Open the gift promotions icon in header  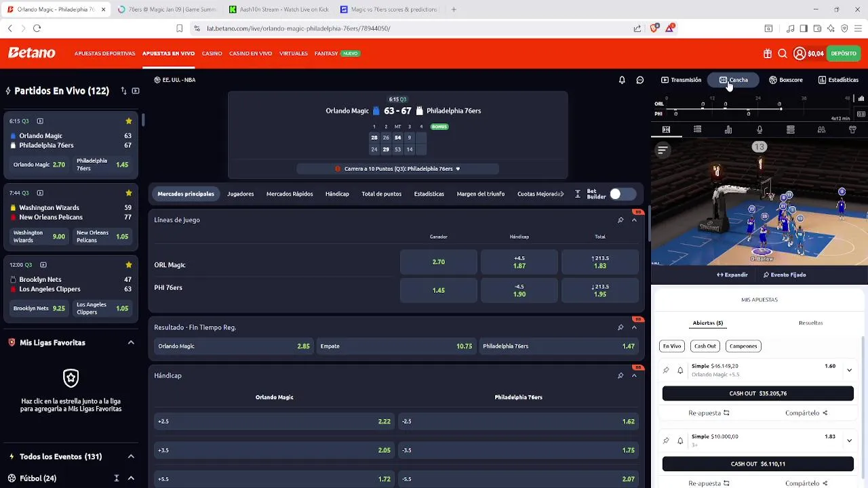768,54
